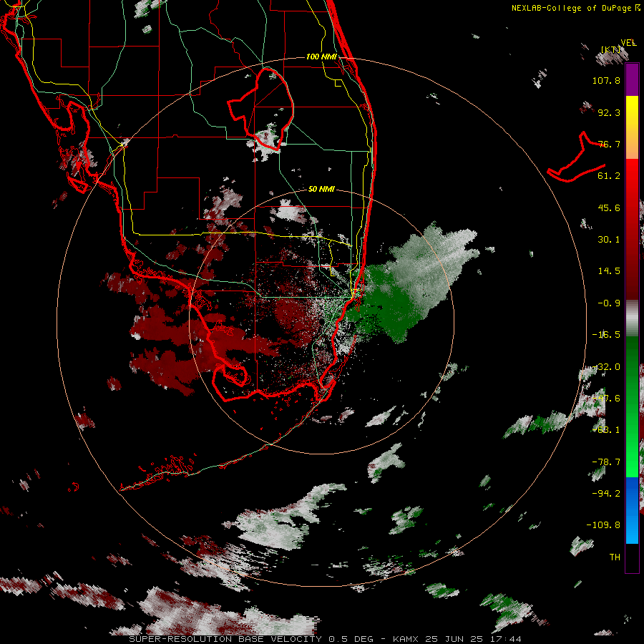Select the 76.7 scale value

609,144
